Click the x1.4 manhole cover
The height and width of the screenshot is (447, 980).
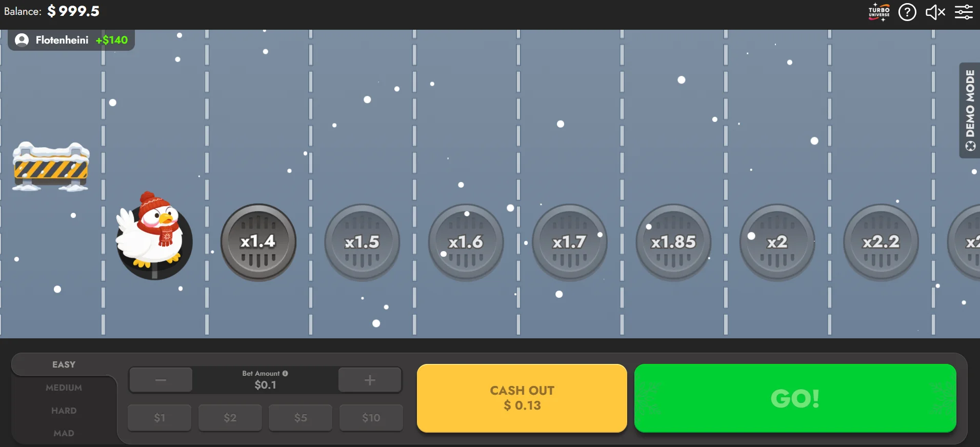point(258,242)
